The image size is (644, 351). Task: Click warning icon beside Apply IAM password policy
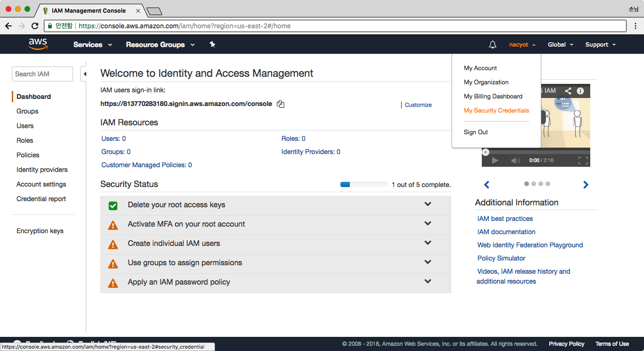tap(113, 283)
